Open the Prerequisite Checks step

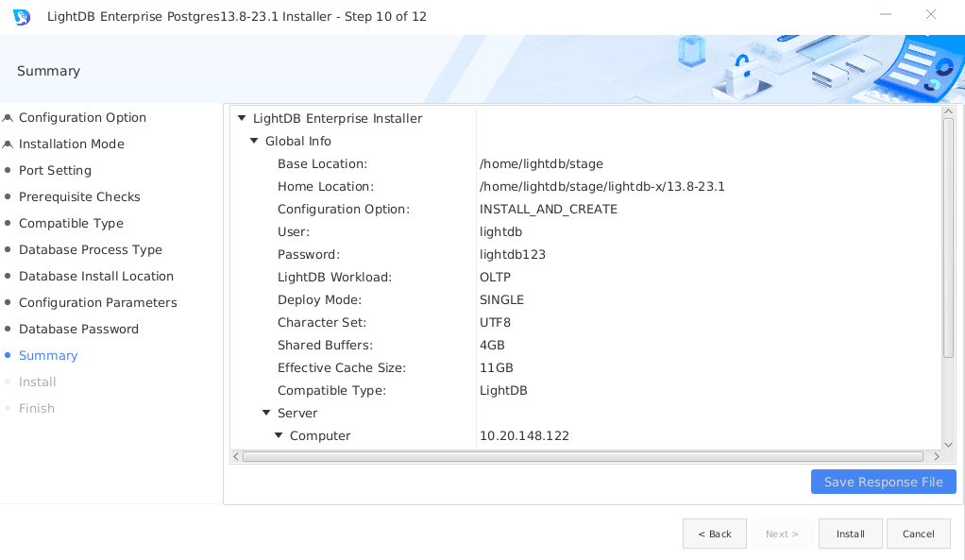pyautogui.click(x=79, y=197)
